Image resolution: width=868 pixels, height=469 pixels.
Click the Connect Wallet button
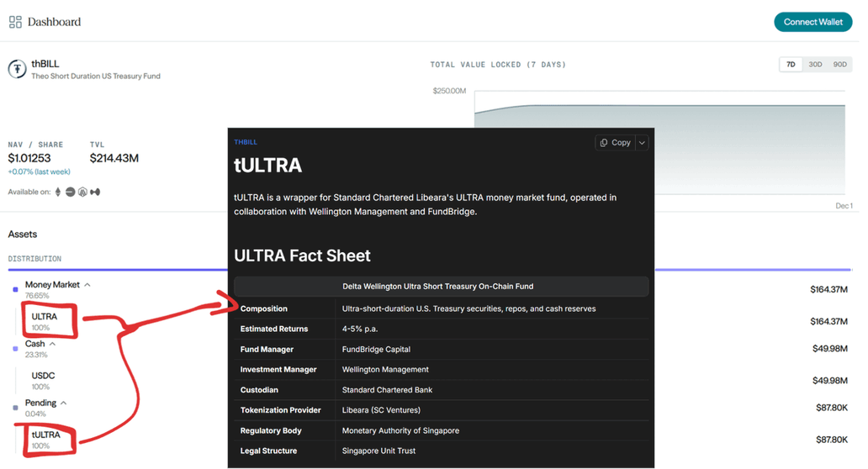[812, 22]
